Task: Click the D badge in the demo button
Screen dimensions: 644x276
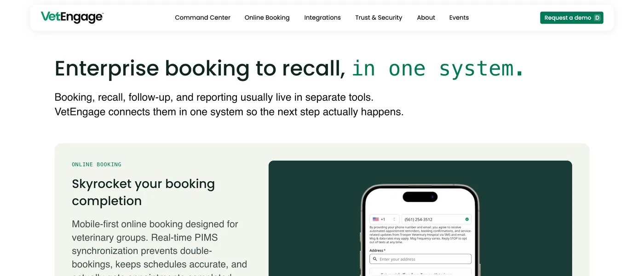Action: point(597,17)
